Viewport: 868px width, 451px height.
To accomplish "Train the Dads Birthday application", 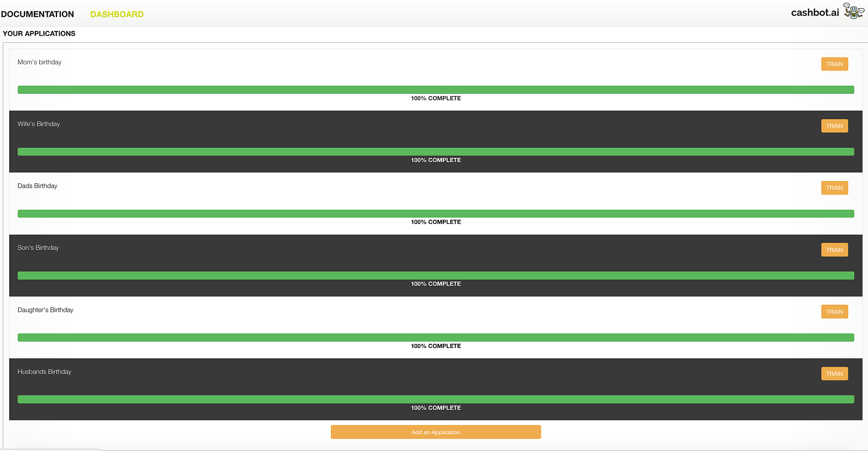I will pos(834,188).
